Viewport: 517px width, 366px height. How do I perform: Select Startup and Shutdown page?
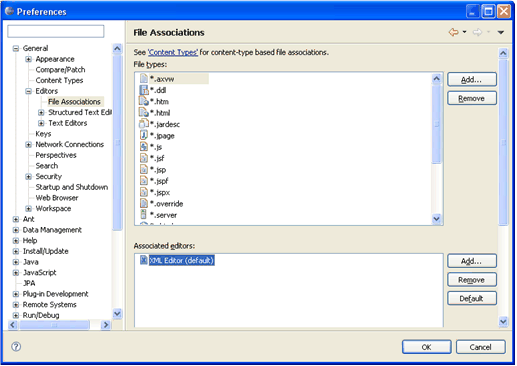point(72,187)
